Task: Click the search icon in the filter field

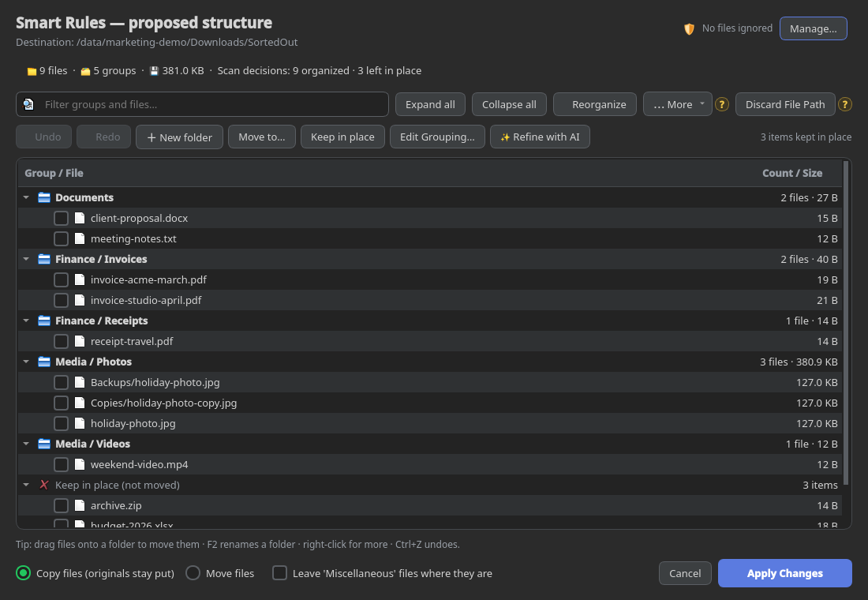Action: pos(28,104)
